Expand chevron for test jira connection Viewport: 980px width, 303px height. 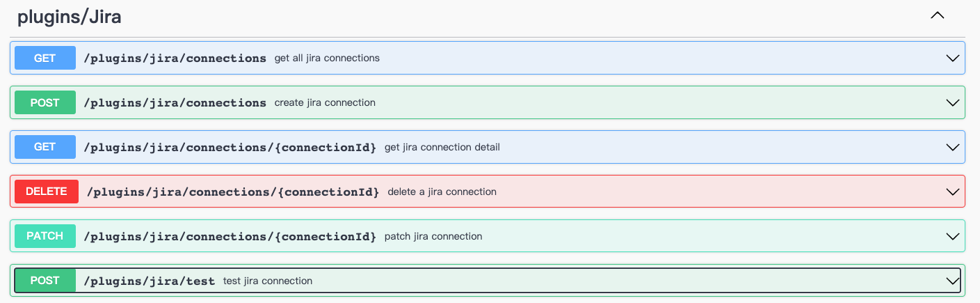pos(953,281)
